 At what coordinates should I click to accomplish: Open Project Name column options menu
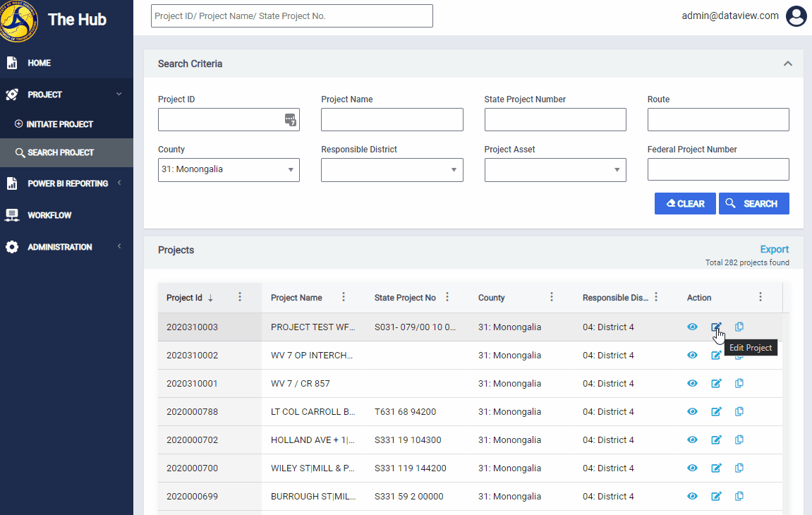pos(344,297)
